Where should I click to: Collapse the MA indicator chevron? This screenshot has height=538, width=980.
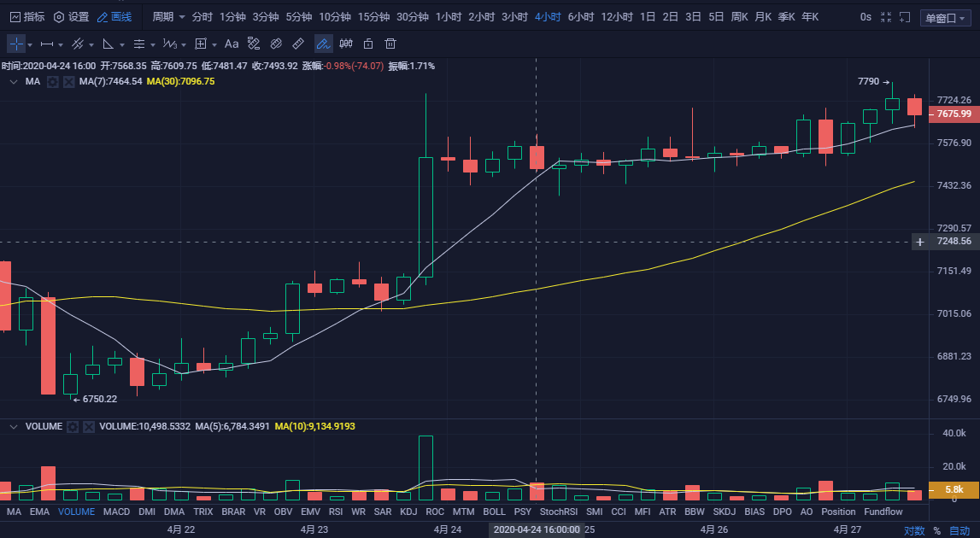pos(13,82)
